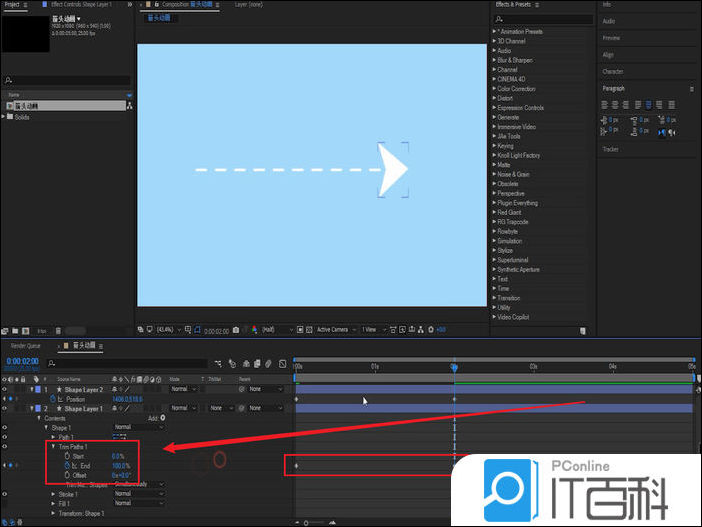Click the End stopwatch in Trim Paths 1
The height and width of the screenshot is (527, 702).
point(66,465)
